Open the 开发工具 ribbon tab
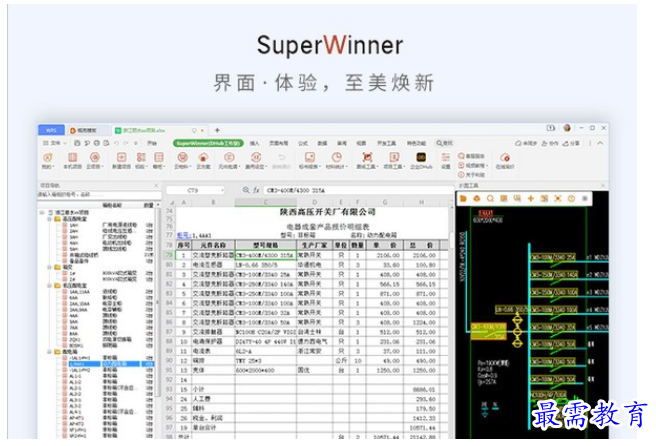 [x=387, y=143]
